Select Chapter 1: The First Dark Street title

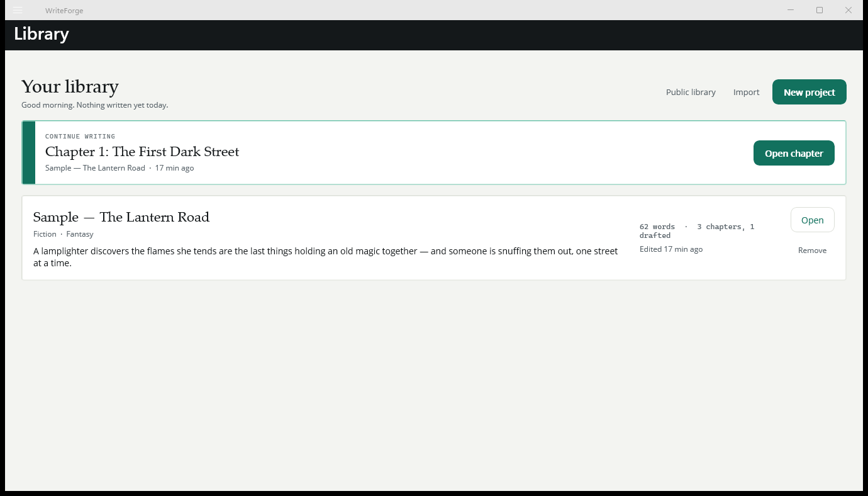tap(142, 152)
